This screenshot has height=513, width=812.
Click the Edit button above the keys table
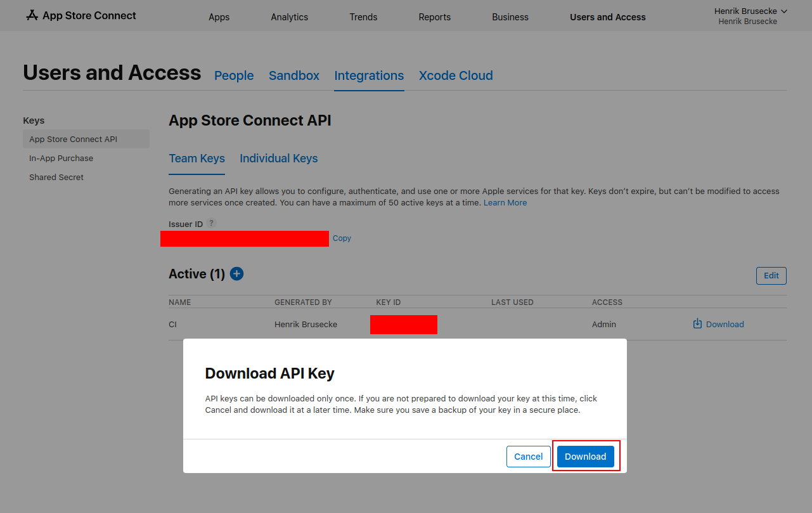[x=771, y=276]
